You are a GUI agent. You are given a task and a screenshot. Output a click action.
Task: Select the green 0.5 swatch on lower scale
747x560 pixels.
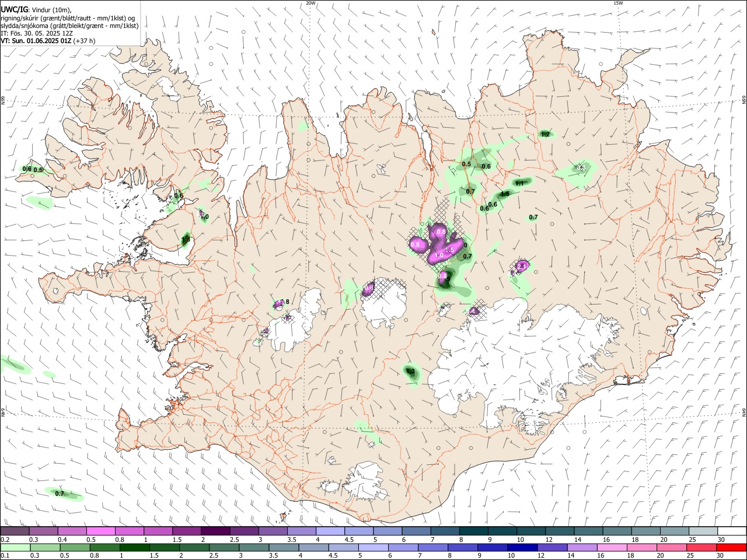pos(75,548)
